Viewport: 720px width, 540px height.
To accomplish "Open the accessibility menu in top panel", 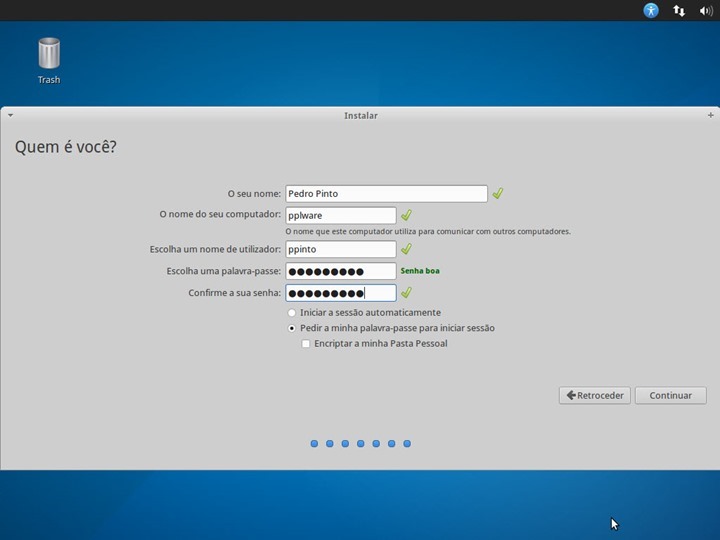I will pyautogui.click(x=651, y=10).
